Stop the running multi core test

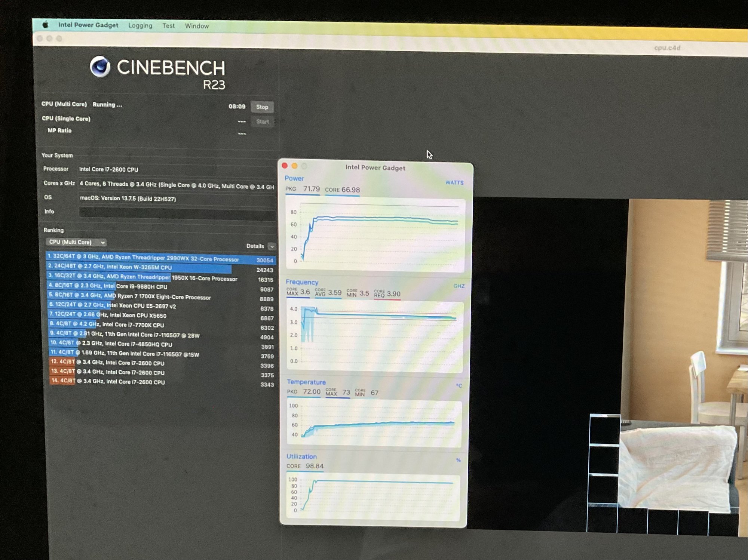click(262, 107)
